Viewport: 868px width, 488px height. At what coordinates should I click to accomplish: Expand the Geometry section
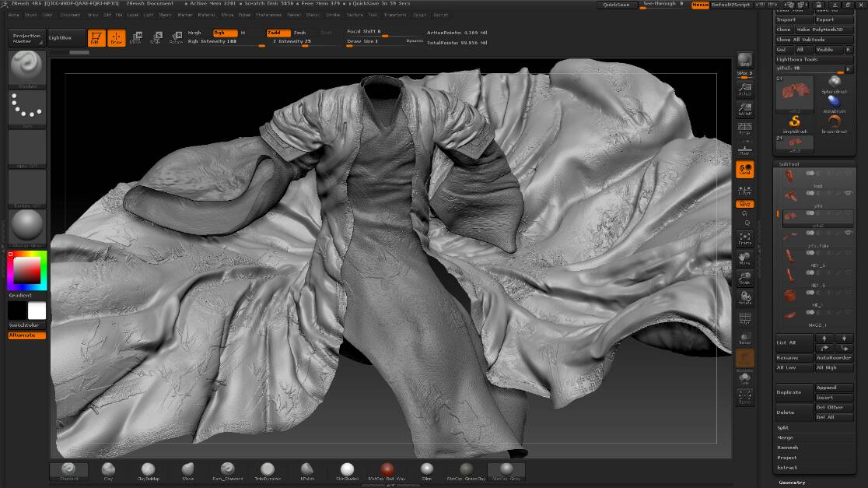click(792, 483)
